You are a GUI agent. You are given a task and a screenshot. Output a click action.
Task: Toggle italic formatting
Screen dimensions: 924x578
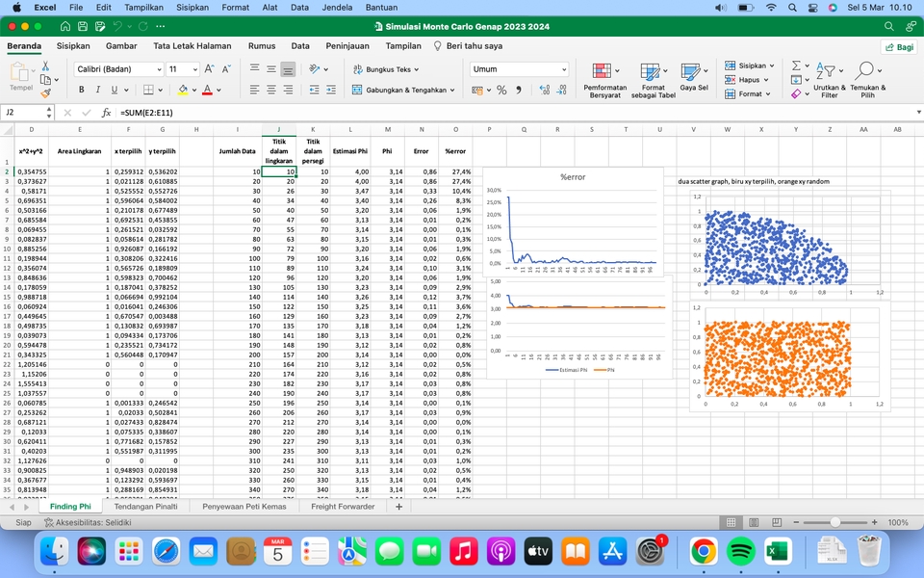[x=98, y=89]
